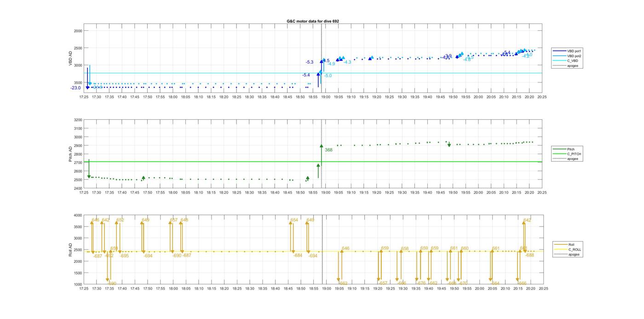
Task: Click the '658' label in the Roll plot
Action: pyautogui.click(x=405, y=249)
